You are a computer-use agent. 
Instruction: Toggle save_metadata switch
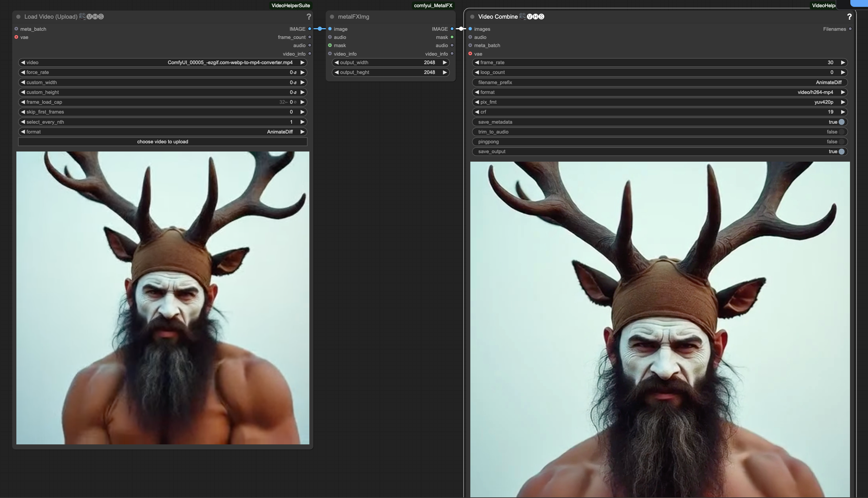(x=842, y=122)
